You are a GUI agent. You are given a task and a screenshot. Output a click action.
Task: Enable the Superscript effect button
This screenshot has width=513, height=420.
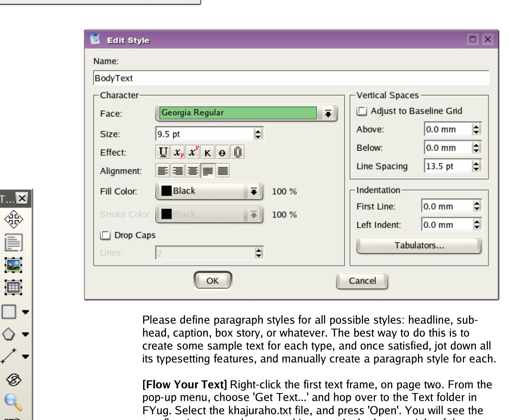tap(193, 152)
